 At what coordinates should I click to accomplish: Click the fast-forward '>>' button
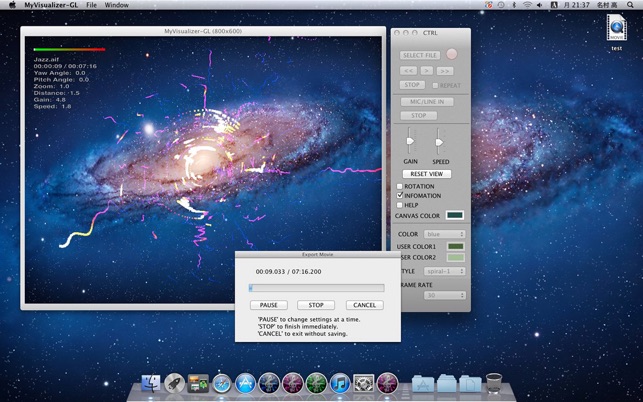pos(445,71)
